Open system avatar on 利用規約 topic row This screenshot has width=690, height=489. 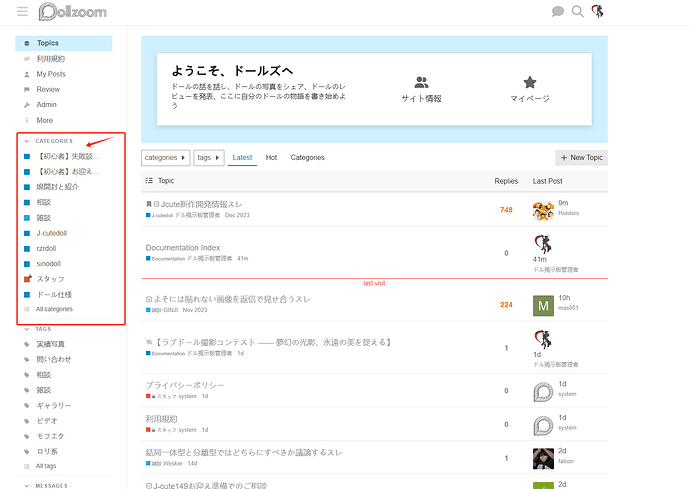[x=543, y=426]
